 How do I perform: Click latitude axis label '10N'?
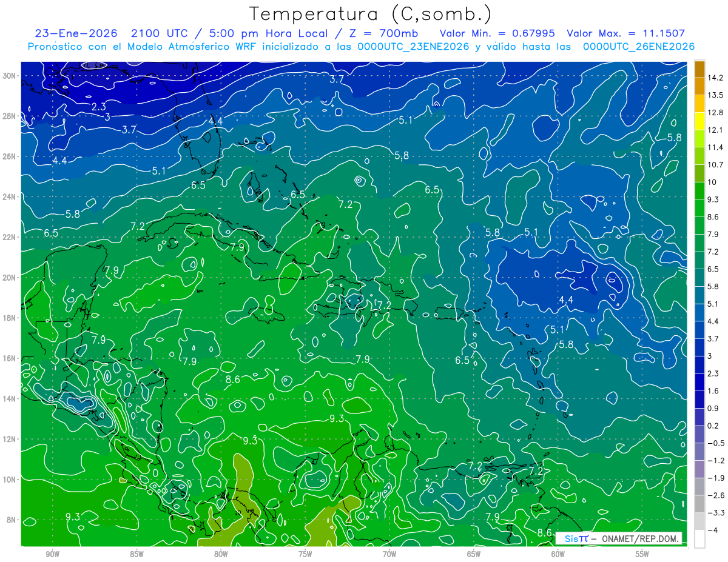(10, 480)
